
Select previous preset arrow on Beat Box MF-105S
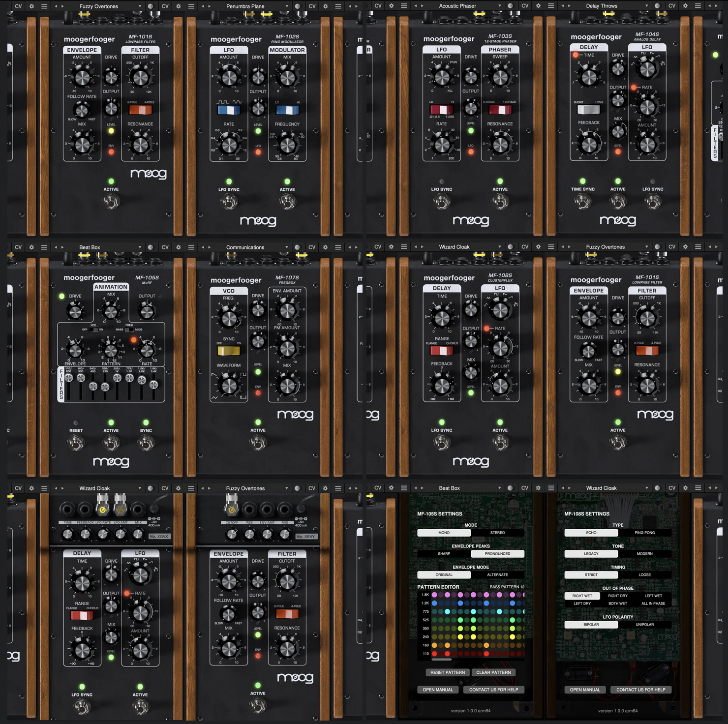(56, 247)
